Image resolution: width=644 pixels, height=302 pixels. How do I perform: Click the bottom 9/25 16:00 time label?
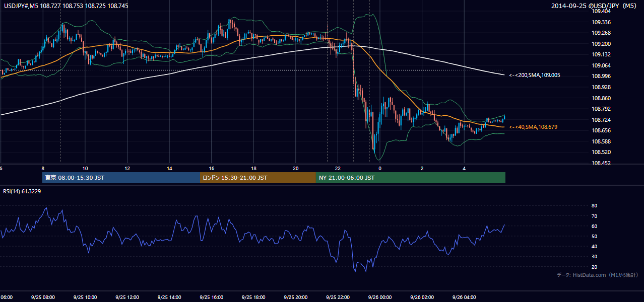pyautogui.click(x=211, y=297)
